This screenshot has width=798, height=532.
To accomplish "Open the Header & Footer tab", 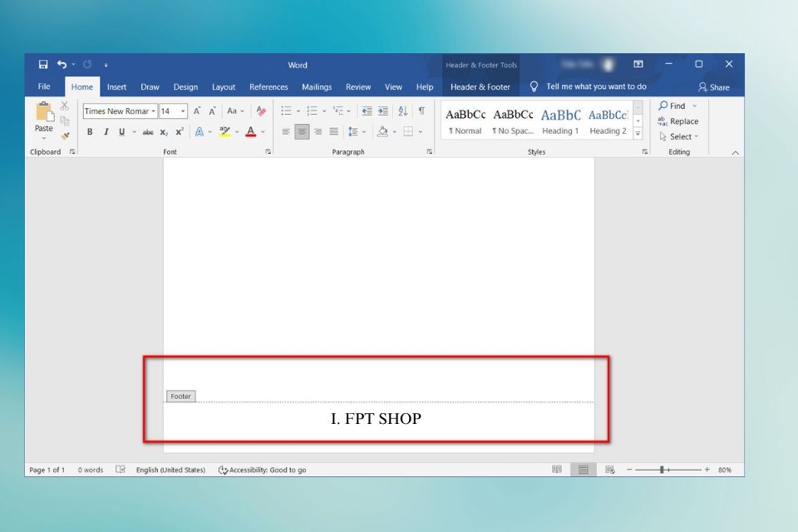I will coord(480,87).
